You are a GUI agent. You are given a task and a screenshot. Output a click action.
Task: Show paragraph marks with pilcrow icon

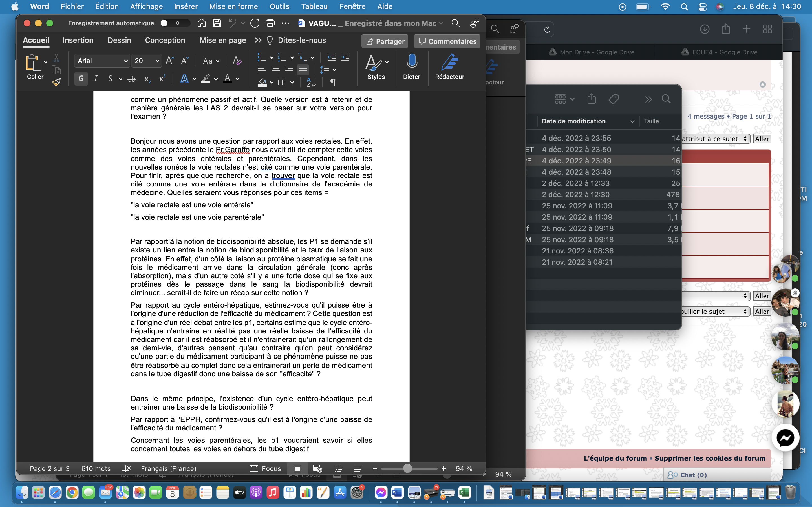[333, 82]
